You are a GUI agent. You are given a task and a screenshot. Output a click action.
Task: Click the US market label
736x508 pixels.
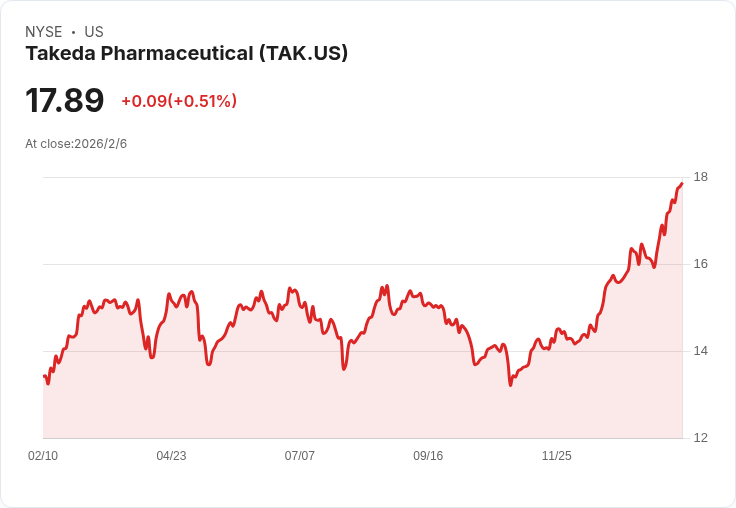(x=94, y=32)
